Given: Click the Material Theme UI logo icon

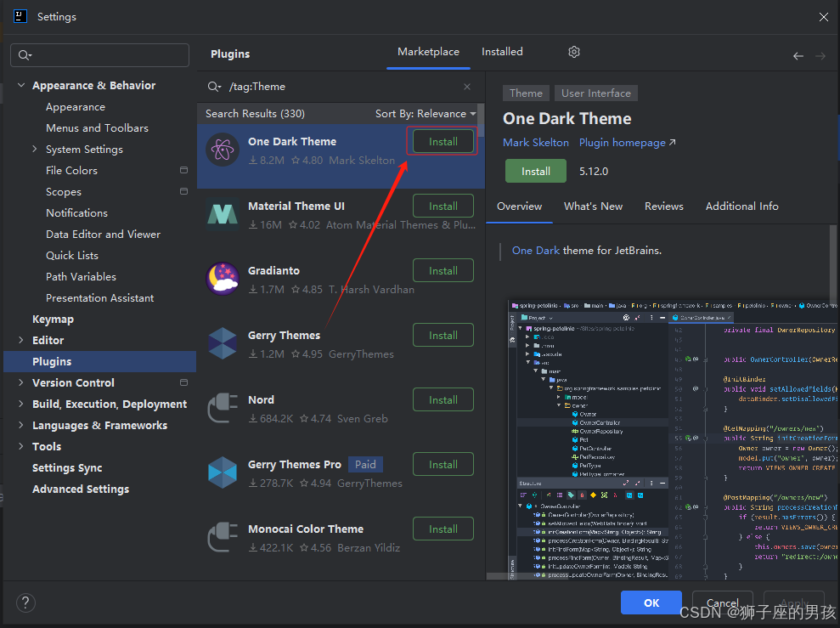Looking at the screenshot, I should click(223, 214).
